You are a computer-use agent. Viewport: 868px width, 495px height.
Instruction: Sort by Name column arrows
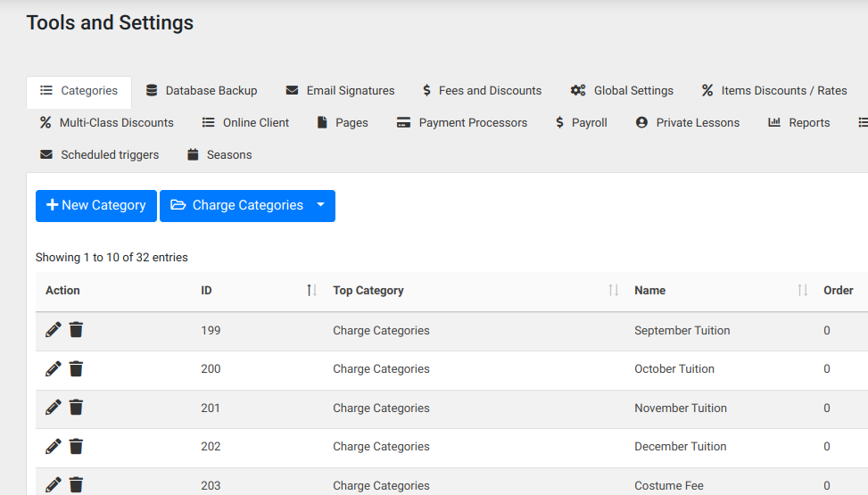[803, 290]
